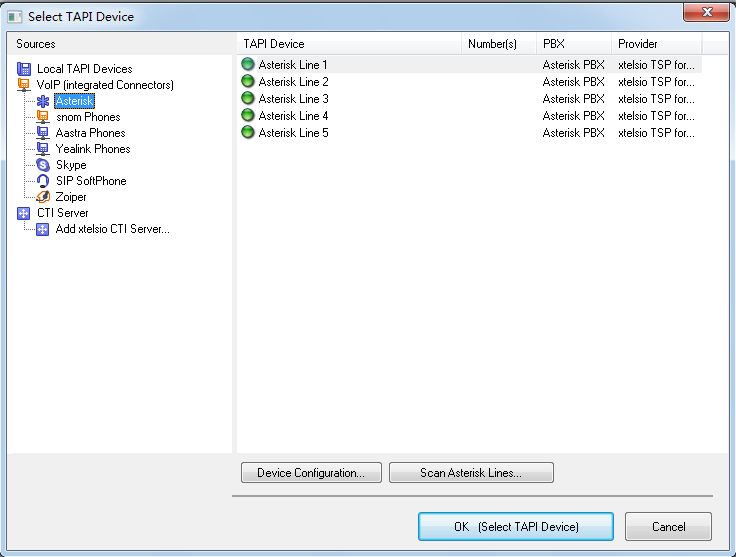Open Add xtelsio CTI Server... entry
The width and height of the screenshot is (736, 557).
[113, 229]
